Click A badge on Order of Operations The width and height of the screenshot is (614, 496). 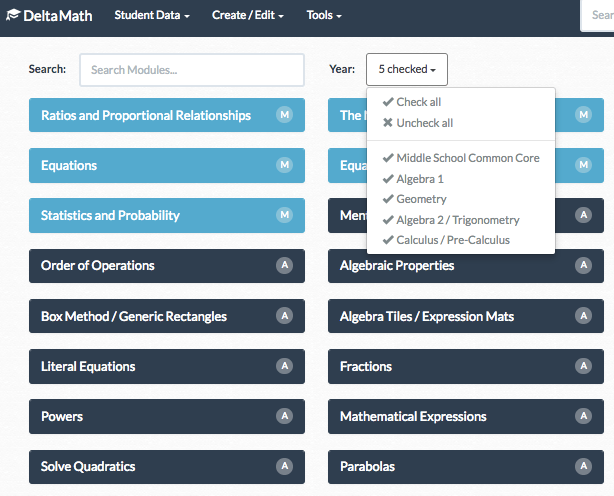click(x=284, y=265)
